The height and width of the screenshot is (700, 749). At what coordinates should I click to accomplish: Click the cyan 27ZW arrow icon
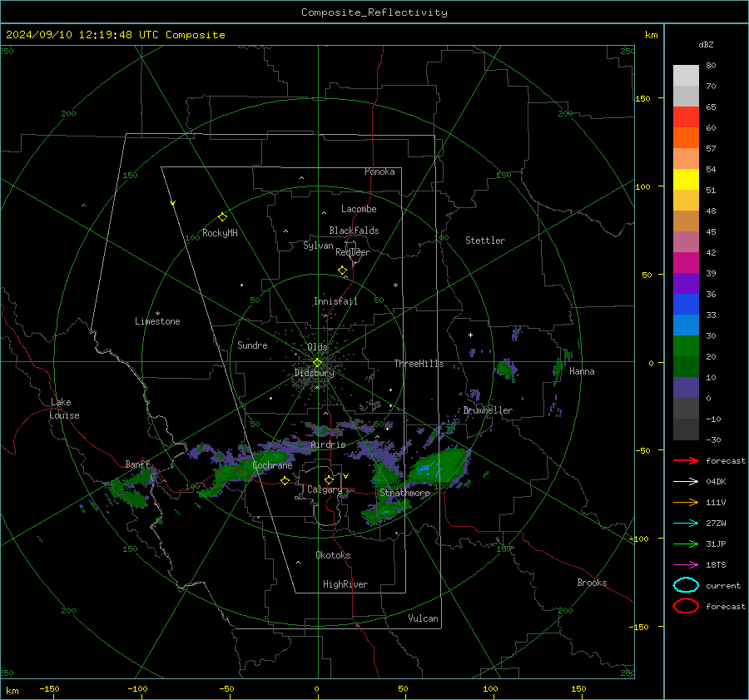click(686, 524)
